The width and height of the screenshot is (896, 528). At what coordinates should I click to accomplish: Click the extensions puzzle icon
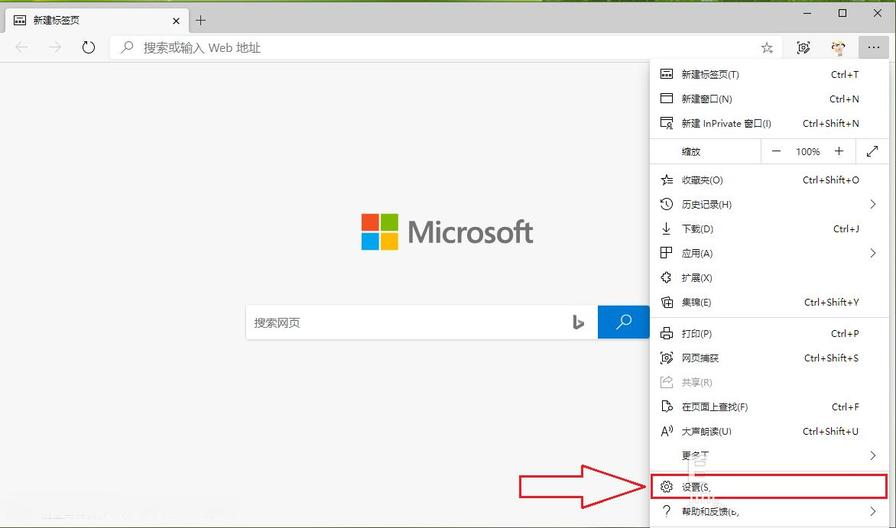(x=666, y=278)
